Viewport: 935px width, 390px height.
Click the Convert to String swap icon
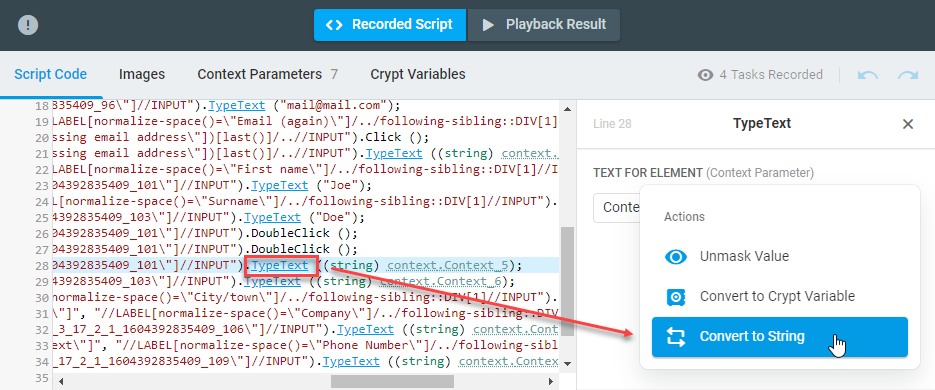click(x=676, y=337)
